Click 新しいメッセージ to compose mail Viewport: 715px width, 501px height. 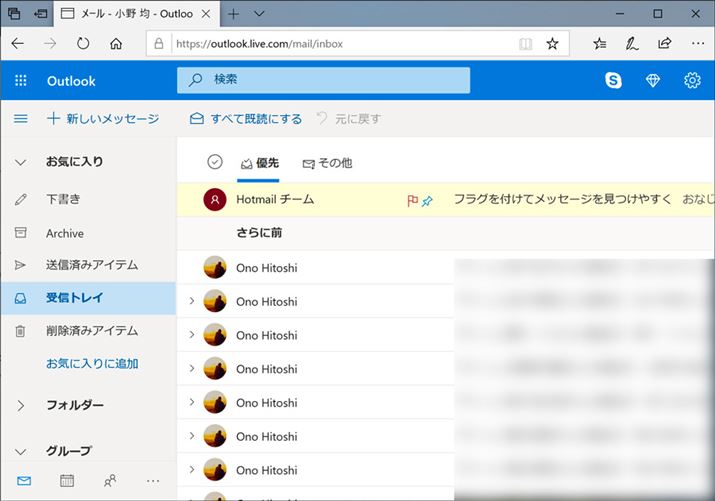(x=103, y=119)
